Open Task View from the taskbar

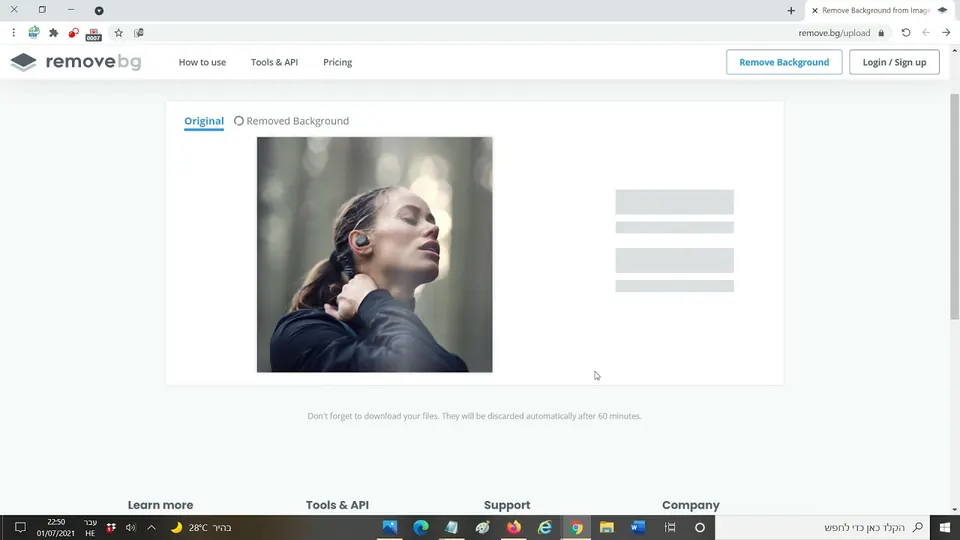(x=670, y=527)
